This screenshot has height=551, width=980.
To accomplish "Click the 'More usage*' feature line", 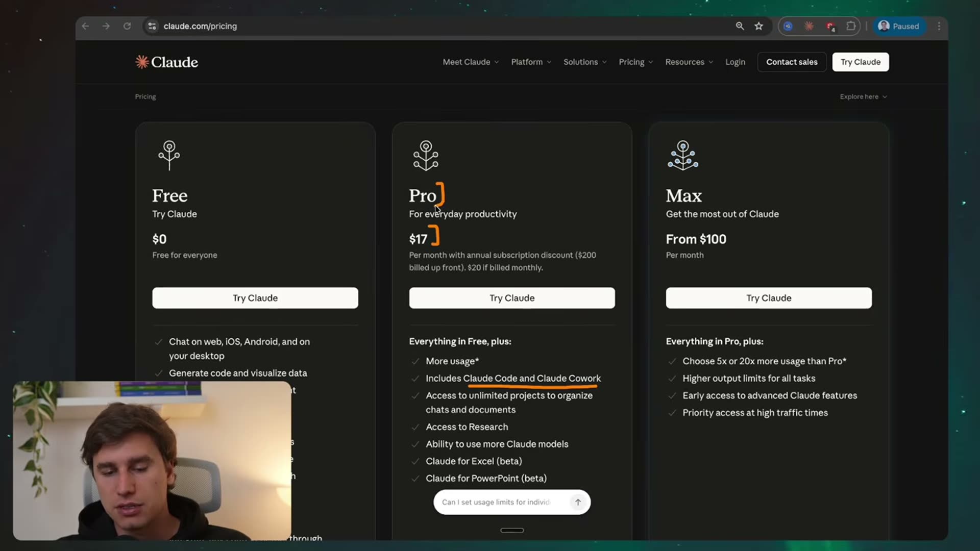I will click(x=452, y=361).
